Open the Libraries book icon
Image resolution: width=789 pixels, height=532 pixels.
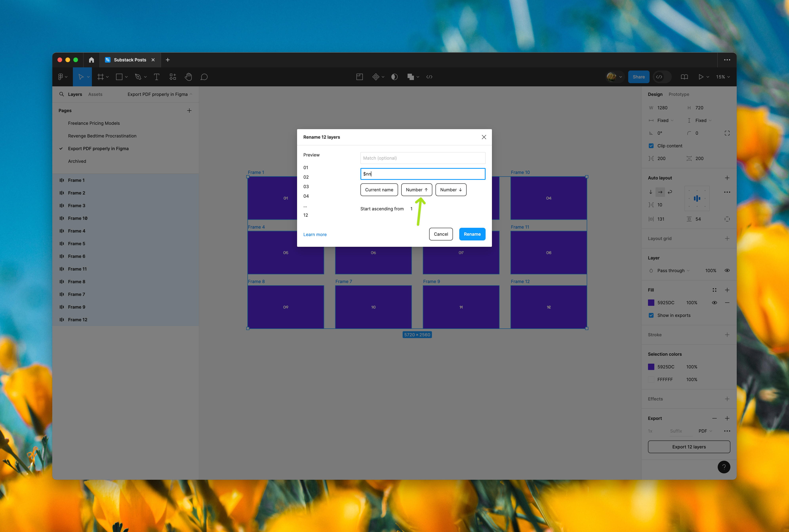[x=684, y=77]
